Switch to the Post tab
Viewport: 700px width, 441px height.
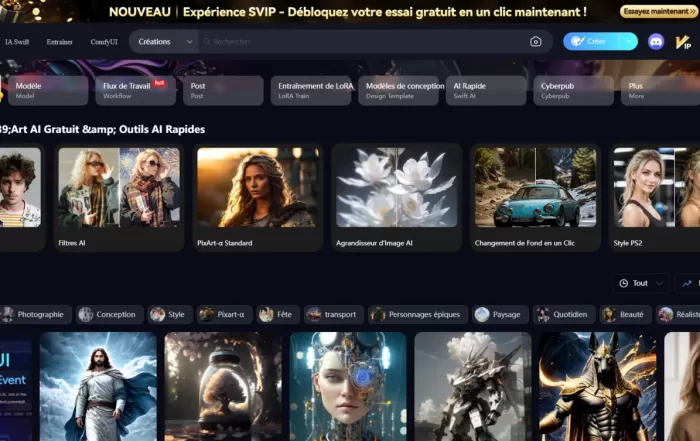[223, 90]
